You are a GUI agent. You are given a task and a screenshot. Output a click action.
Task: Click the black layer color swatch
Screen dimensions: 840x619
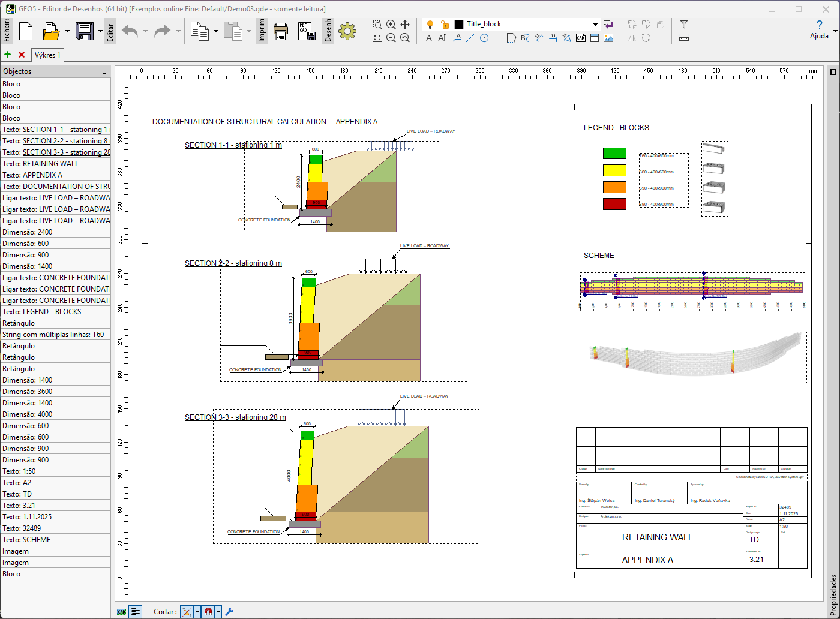(459, 25)
